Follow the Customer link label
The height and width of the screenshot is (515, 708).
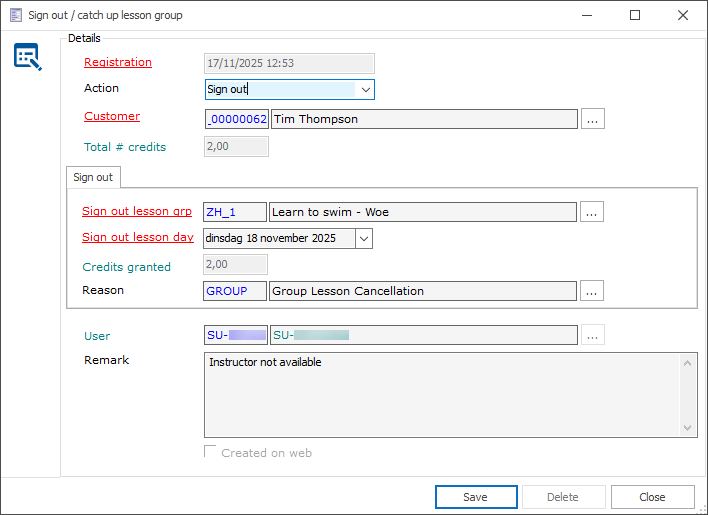[112, 116]
